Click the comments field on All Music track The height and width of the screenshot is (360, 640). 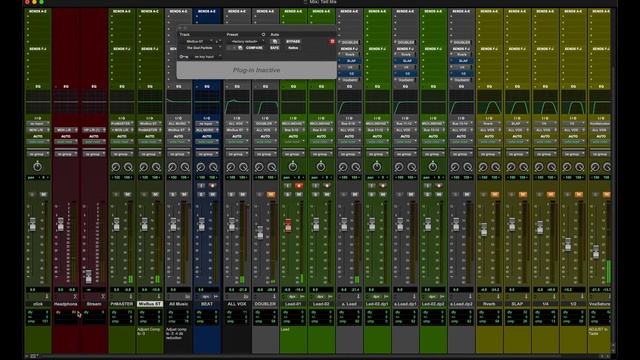tap(178, 339)
